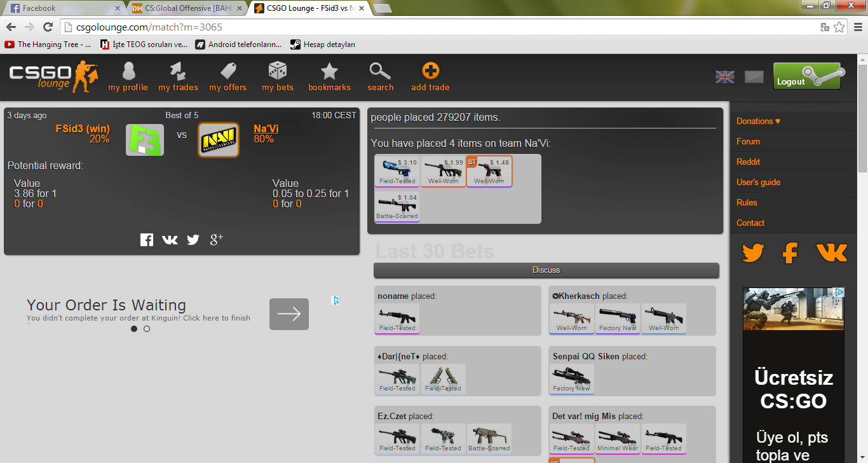The width and height of the screenshot is (868, 463).
Task: Click Kherkasch's Factory New item
Action: (618, 319)
